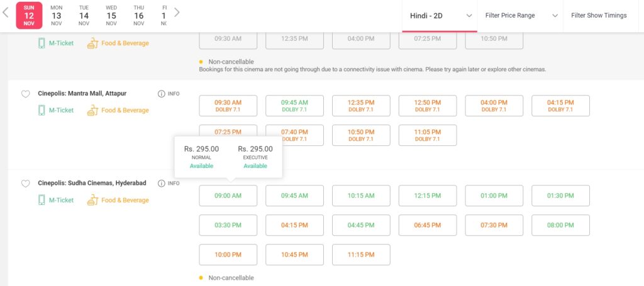
Task: Pick 11:15 PM show at Sudha Cinemas
Action: tap(361, 255)
